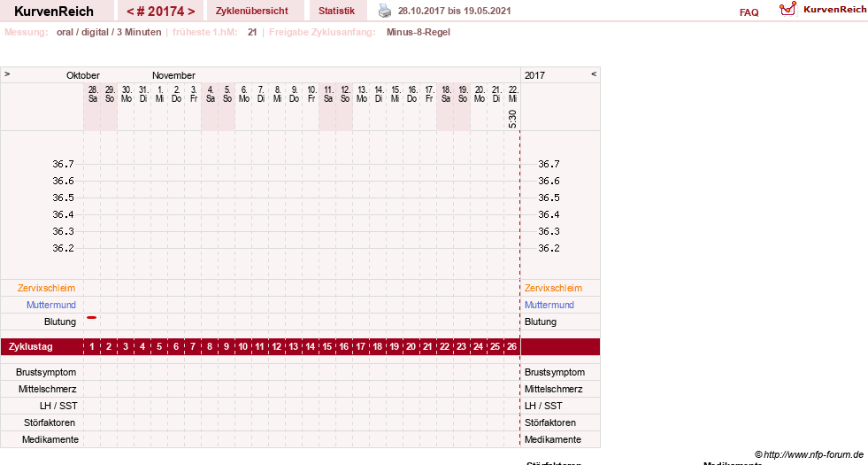Image resolution: width=868 pixels, height=465 pixels.
Task: Click cycle number # 20174
Action: point(160,12)
